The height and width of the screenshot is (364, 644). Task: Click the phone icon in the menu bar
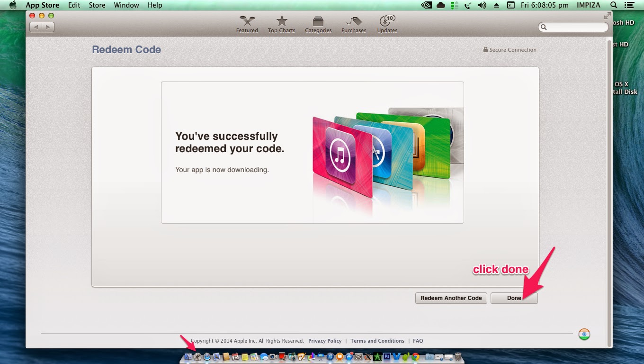click(x=468, y=5)
